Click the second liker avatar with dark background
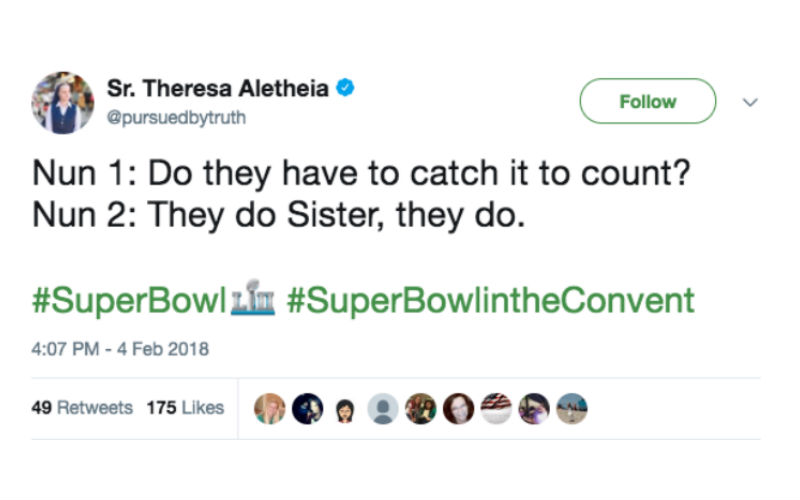800x500 pixels. coord(307,408)
